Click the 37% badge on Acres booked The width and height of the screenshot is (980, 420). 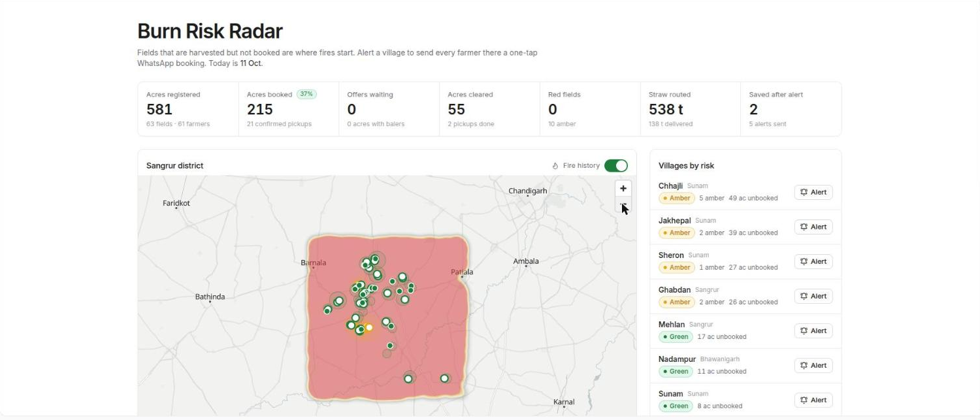click(x=306, y=94)
